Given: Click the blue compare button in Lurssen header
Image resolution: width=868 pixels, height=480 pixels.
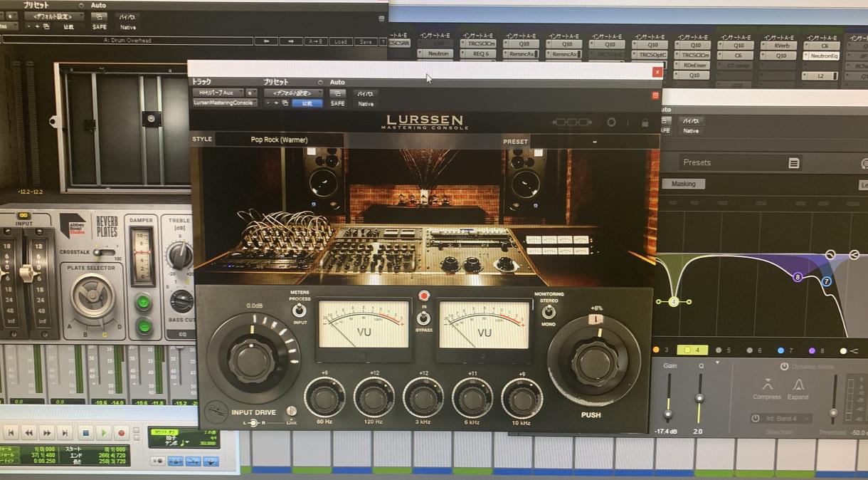Looking at the screenshot, I should pos(307,103).
